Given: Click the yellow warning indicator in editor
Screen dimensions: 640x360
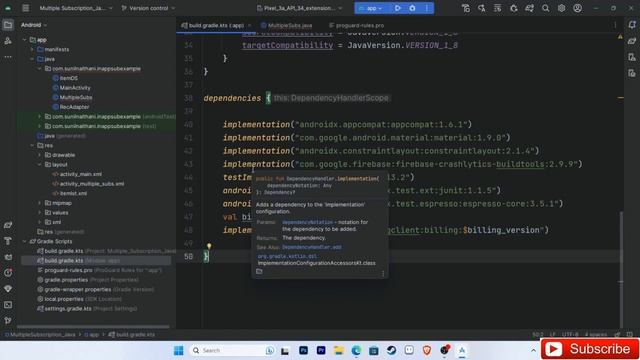Looking at the screenshot, I should (x=620, y=37).
